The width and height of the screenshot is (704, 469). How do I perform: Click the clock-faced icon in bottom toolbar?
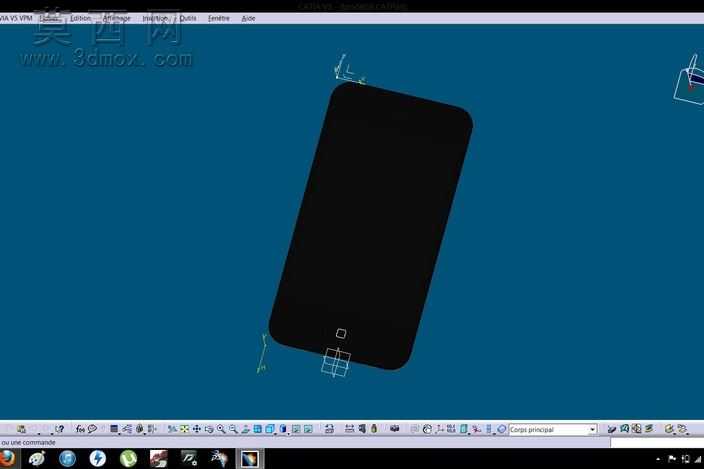(x=427, y=429)
